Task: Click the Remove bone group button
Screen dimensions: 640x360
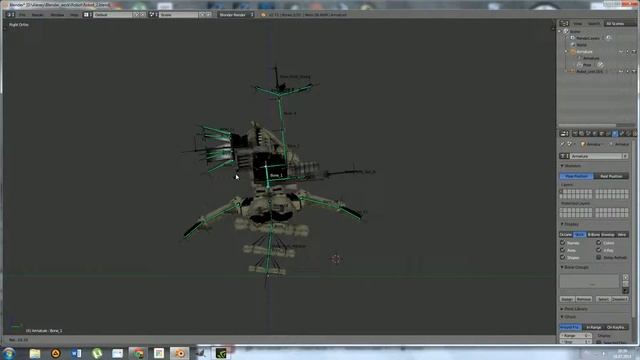Action: (x=584, y=299)
